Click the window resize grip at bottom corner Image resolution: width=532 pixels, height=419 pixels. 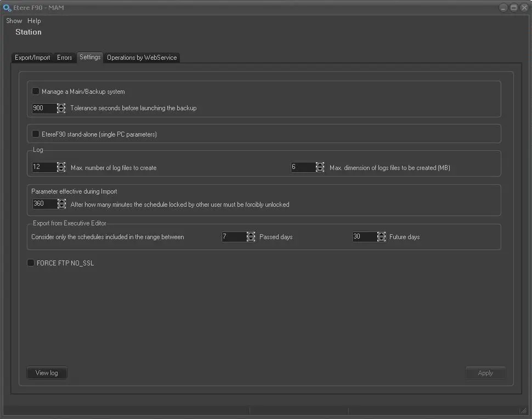pyautogui.click(x=523, y=410)
